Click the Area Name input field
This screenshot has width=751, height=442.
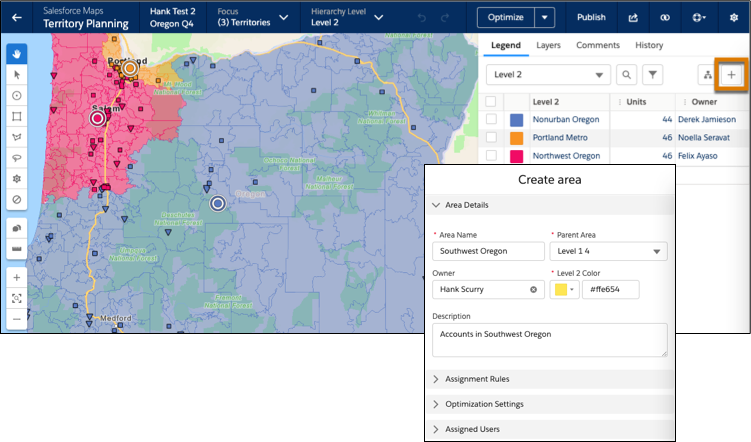488,251
